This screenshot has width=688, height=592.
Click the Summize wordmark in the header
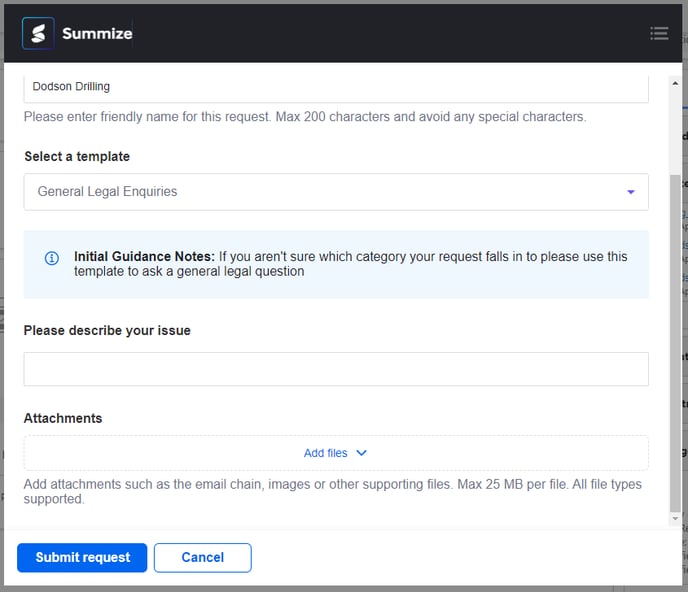pyautogui.click(x=97, y=34)
